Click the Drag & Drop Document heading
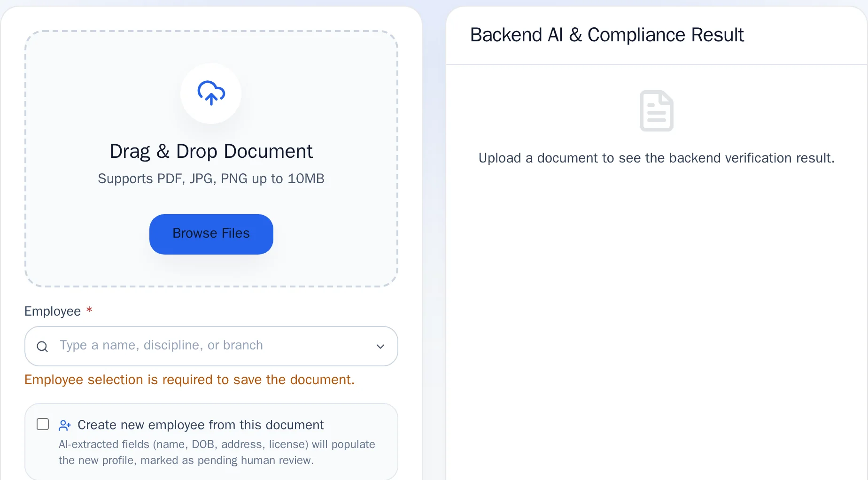 tap(211, 151)
